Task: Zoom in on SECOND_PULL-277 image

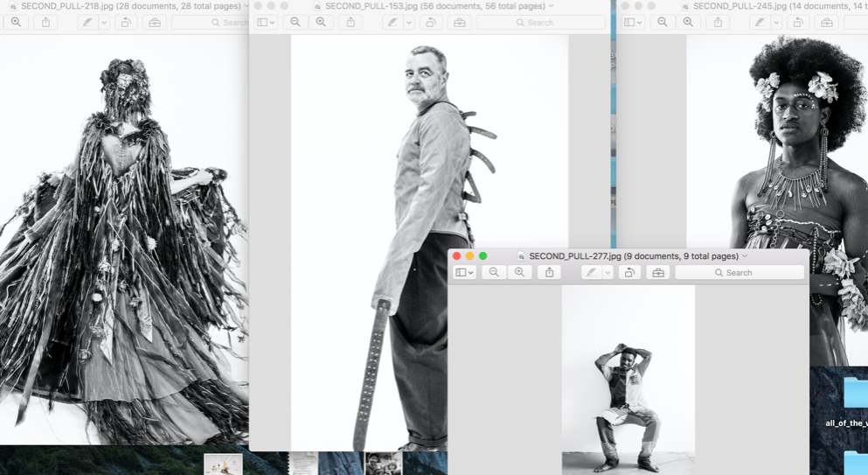Action: coord(520,273)
